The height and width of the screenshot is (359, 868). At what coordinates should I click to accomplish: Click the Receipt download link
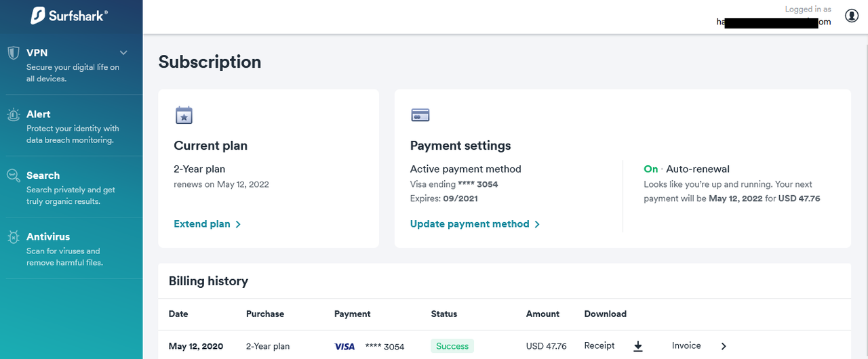coord(599,345)
